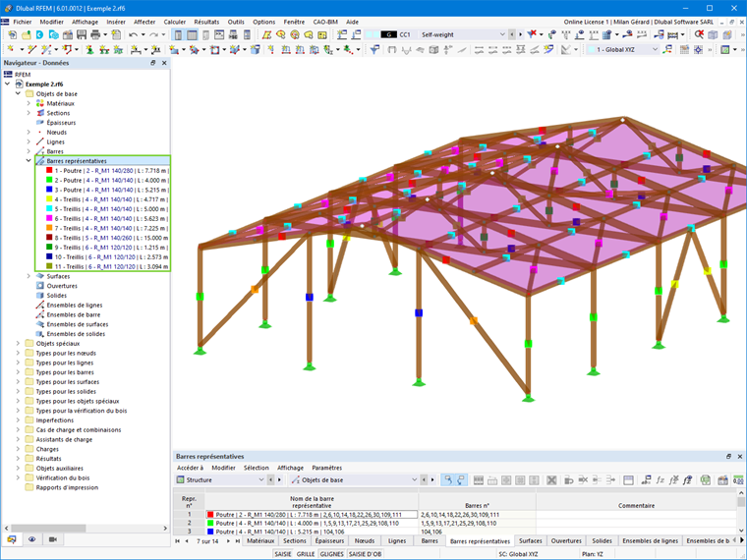Click the magenta swatch of 6 - Treillis
The width and height of the screenshot is (747, 560).
coord(49,218)
